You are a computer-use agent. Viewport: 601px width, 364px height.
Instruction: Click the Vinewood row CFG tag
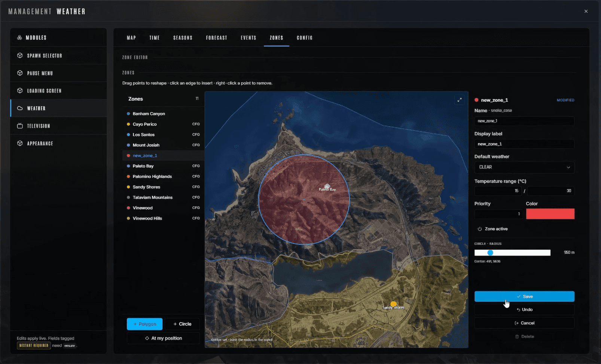pos(196,208)
